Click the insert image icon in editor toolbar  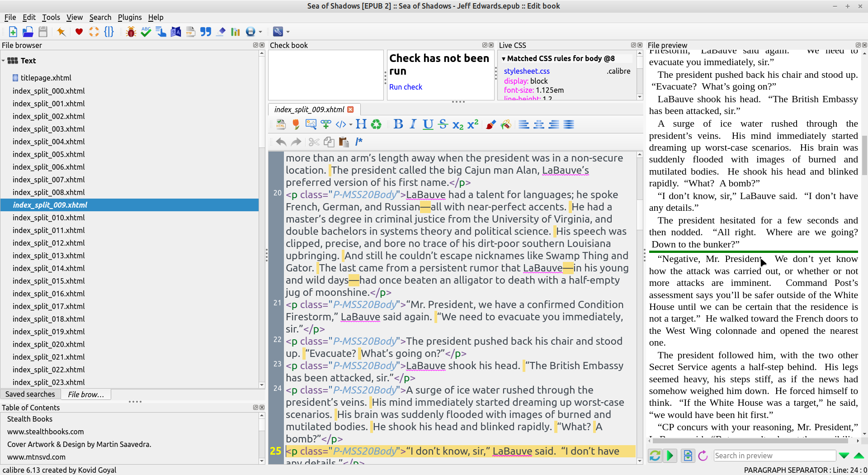click(311, 124)
